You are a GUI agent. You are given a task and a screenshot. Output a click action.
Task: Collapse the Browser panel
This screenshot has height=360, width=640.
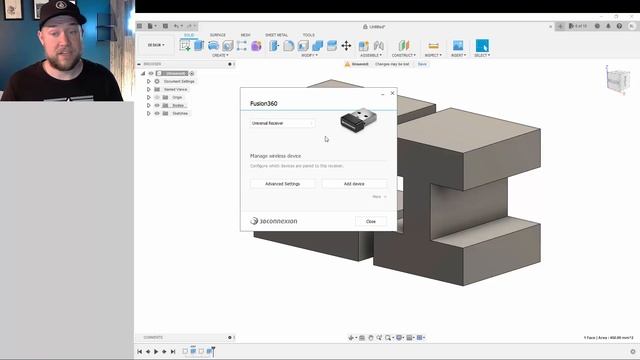coord(139,64)
